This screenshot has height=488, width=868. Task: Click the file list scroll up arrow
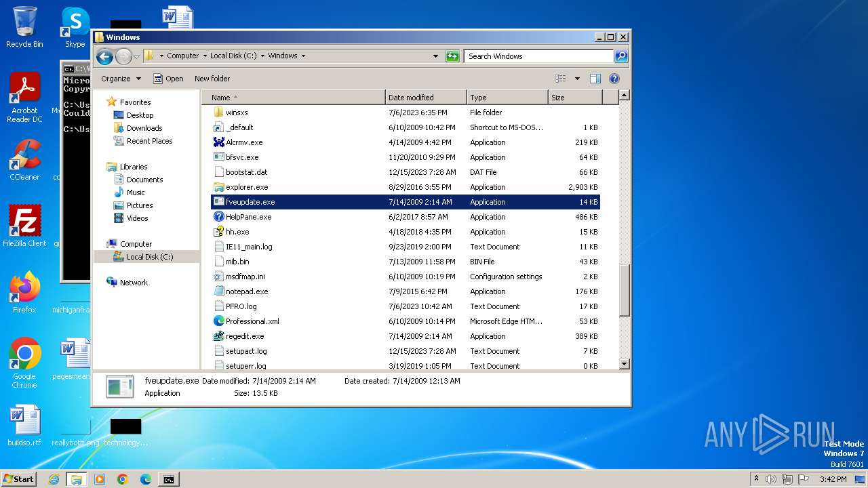[625, 96]
